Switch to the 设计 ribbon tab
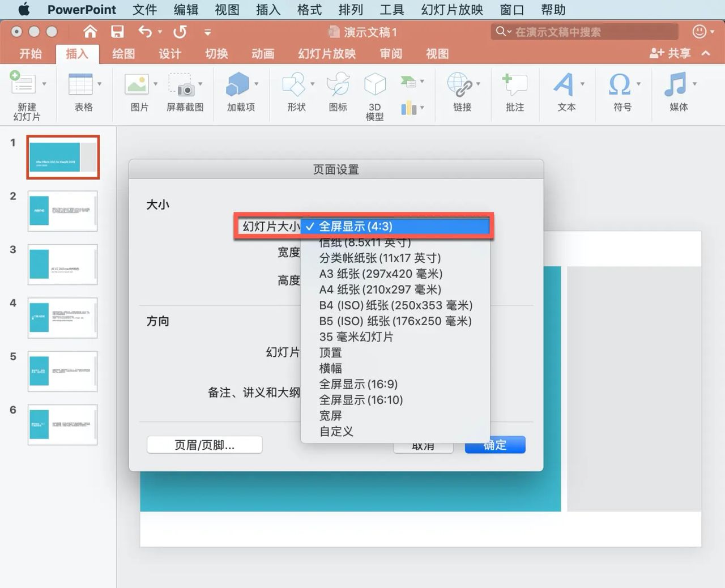 coord(170,54)
